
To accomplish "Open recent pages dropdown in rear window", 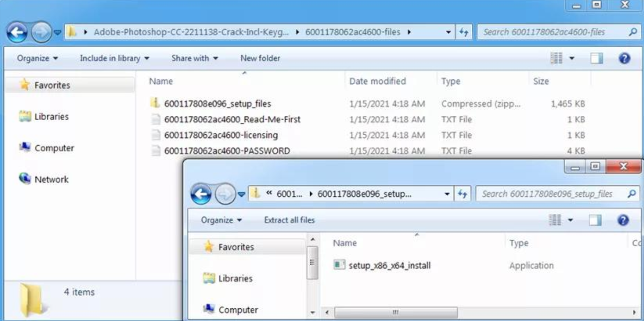I will pyautogui.click(x=57, y=32).
